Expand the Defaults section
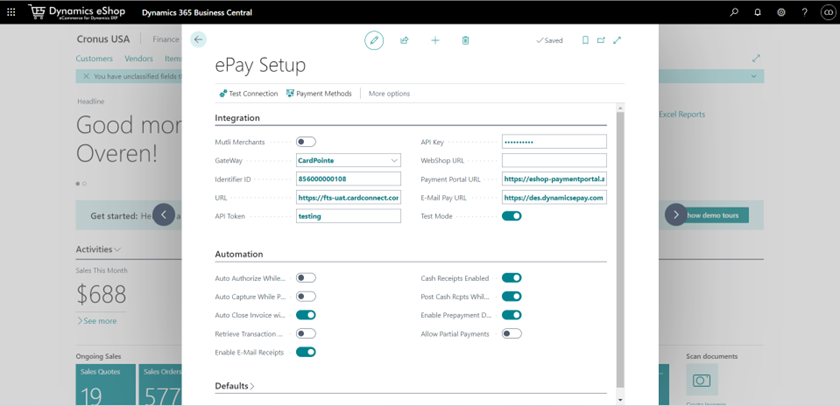 coord(235,386)
